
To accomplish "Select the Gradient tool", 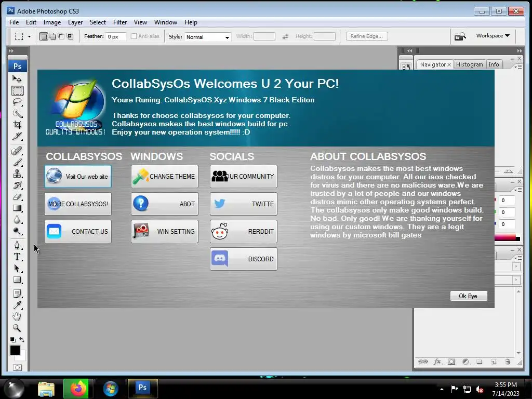I will point(17,208).
